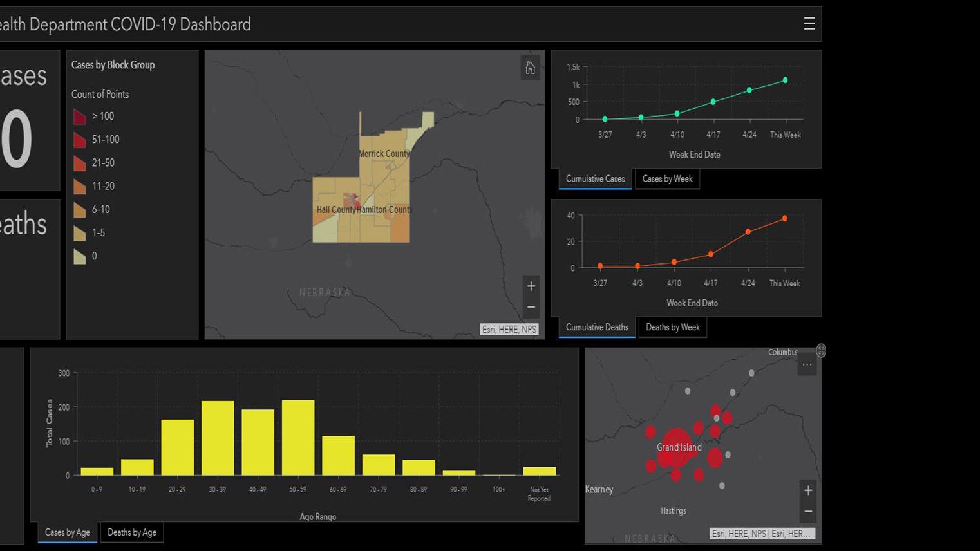The image size is (980, 551).
Task: Select the Cumulative Deaths tab
Action: (597, 328)
